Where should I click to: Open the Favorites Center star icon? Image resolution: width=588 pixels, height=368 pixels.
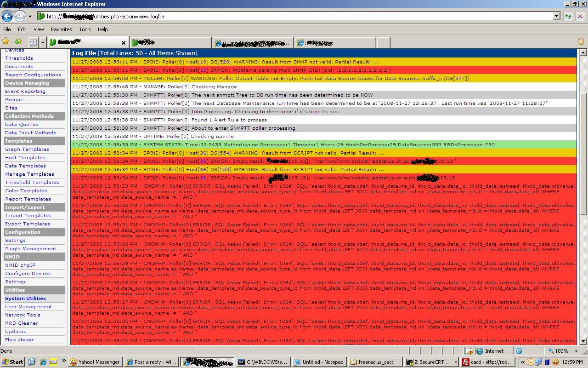(6, 42)
